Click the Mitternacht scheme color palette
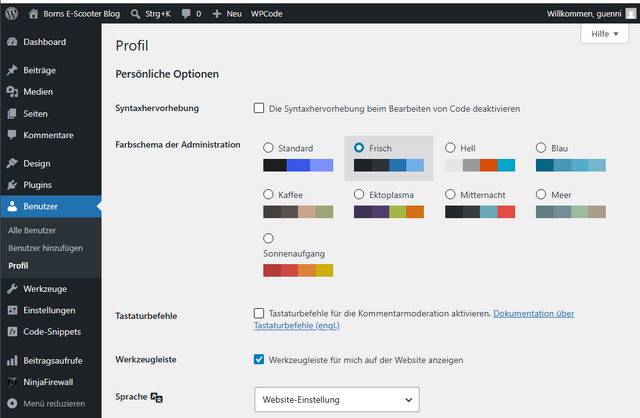 pos(480,212)
